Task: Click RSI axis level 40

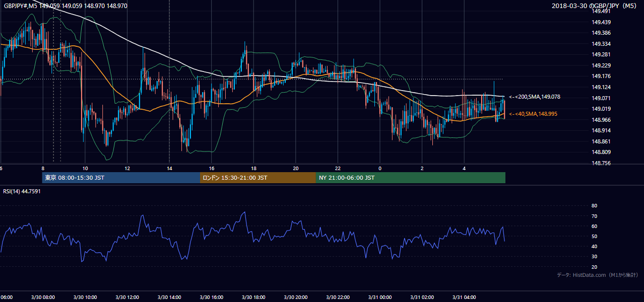Action: 594,246
